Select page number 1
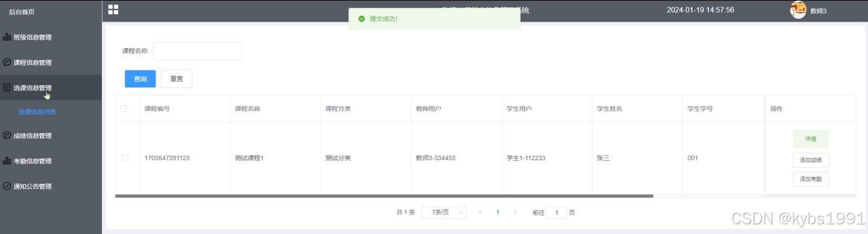868x234 pixels. pyautogui.click(x=497, y=212)
